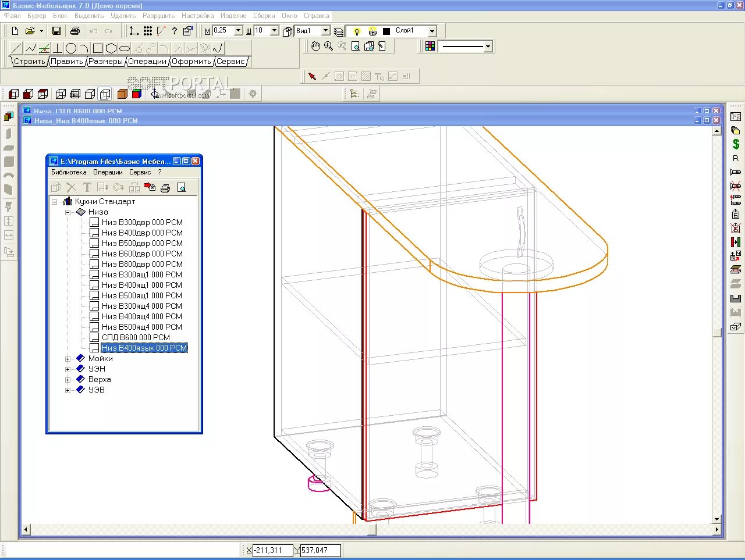Activate the pan hand tool
This screenshot has height=560, width=745.
[x=315, y=46]
